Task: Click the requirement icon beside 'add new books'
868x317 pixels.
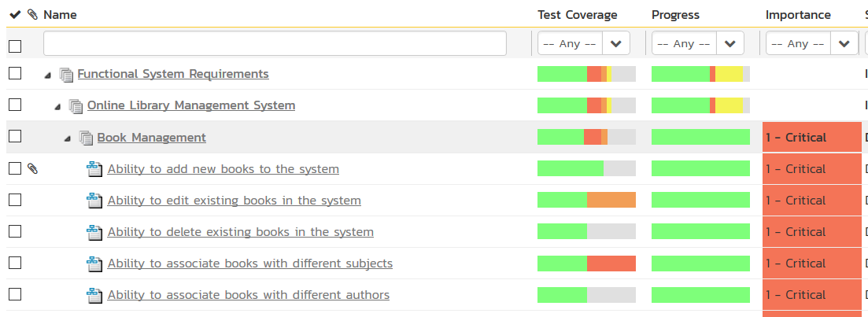Action: point(94,169)
